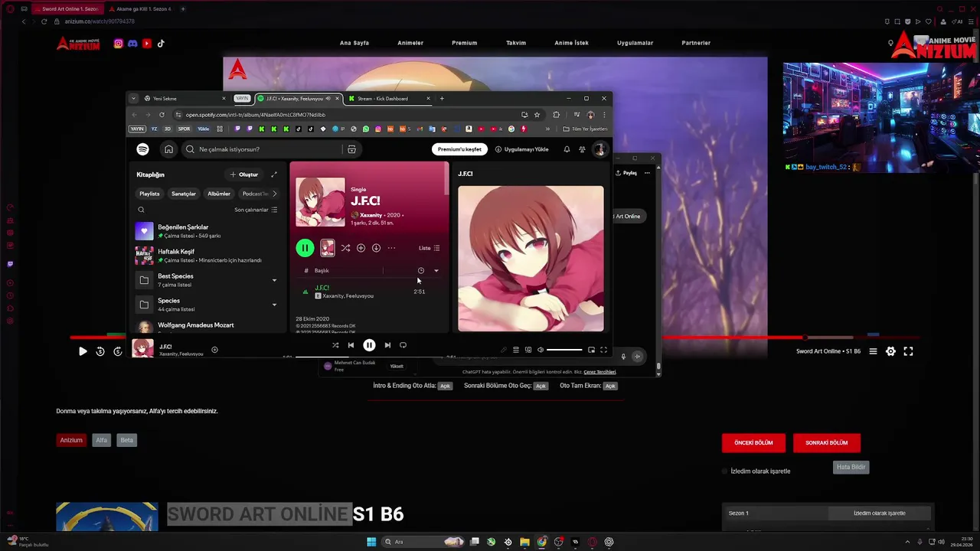Click the Spotify logo
Screen dimensions: 980x551
point(142,149)
